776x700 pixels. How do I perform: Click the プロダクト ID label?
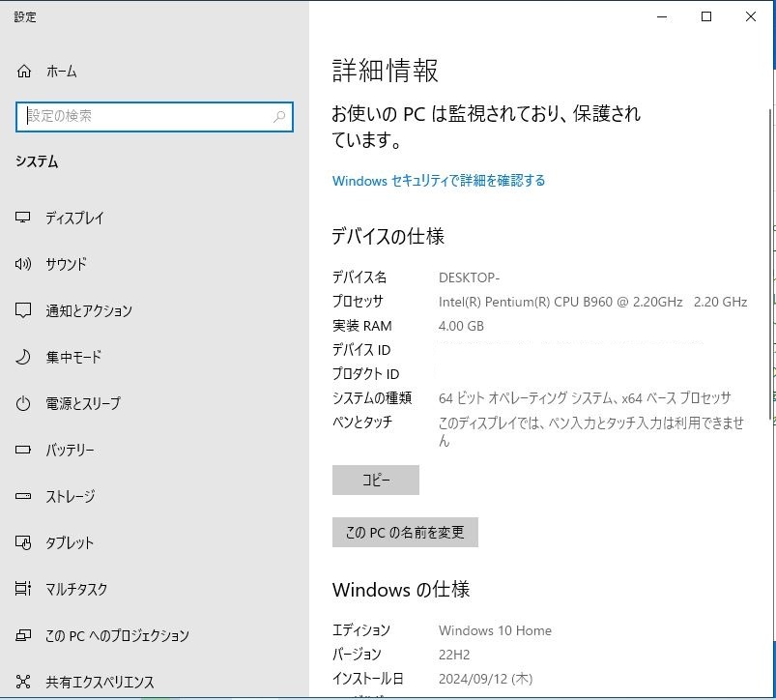[365, 374]
